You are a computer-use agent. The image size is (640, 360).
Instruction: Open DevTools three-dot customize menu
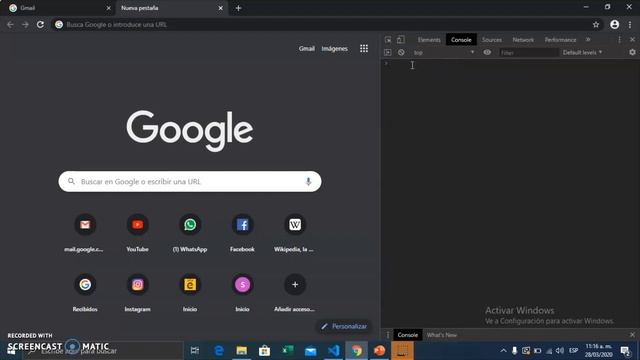coord(619,40)
